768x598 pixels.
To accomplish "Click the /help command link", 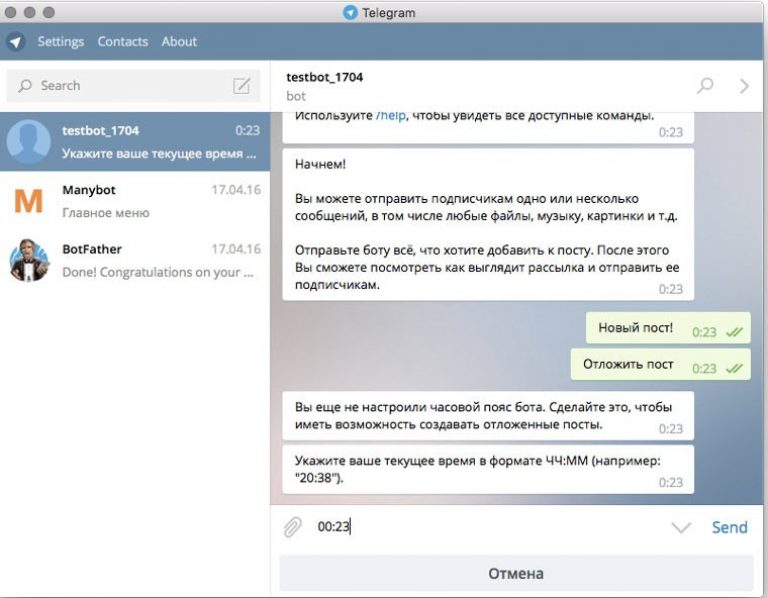I will coord(391,116).
